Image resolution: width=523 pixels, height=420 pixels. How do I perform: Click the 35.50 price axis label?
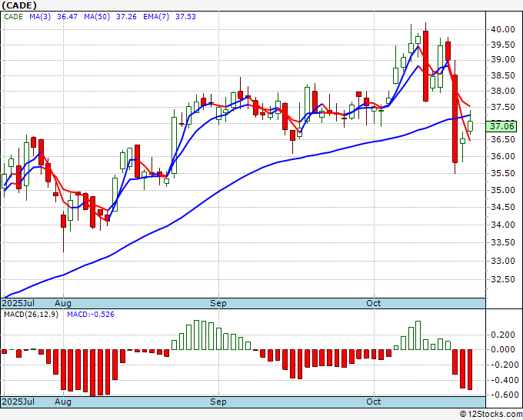tap(503, 173)
